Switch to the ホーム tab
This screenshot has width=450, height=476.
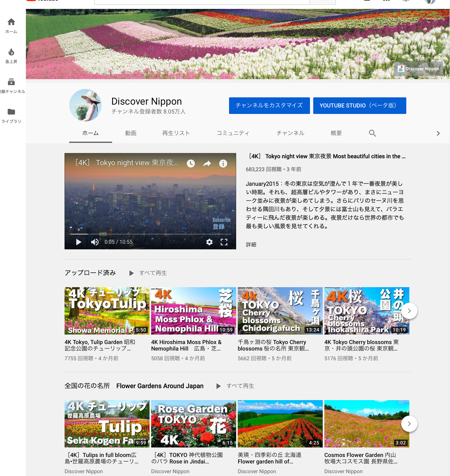pos(90,133)
